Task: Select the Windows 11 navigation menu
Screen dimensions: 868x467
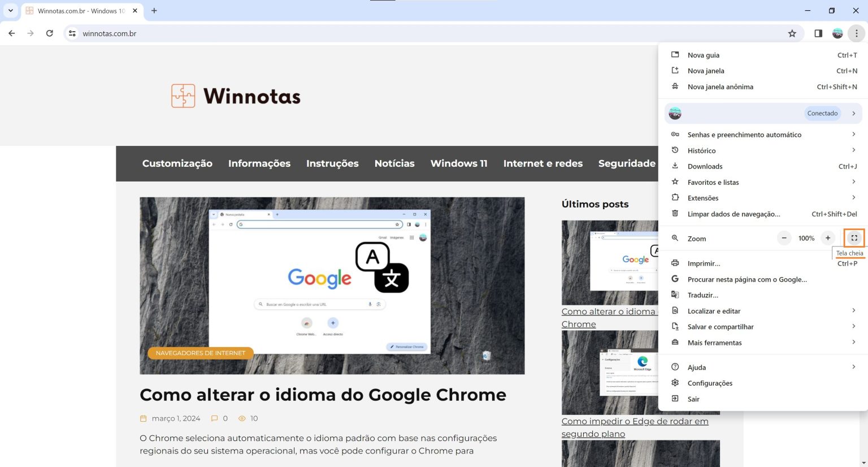Action: tap(458, 163)
